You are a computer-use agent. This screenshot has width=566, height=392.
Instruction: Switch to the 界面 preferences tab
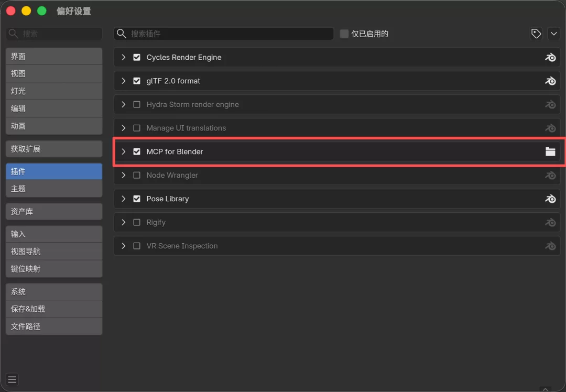tap(54, 56)
